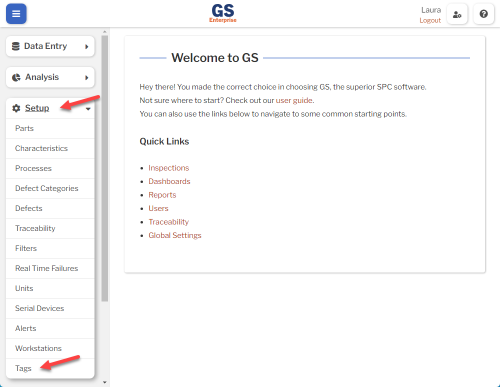Viewport: 500px width, 387px height.
Task: Click the Logout link
Action: coord(430,20)
